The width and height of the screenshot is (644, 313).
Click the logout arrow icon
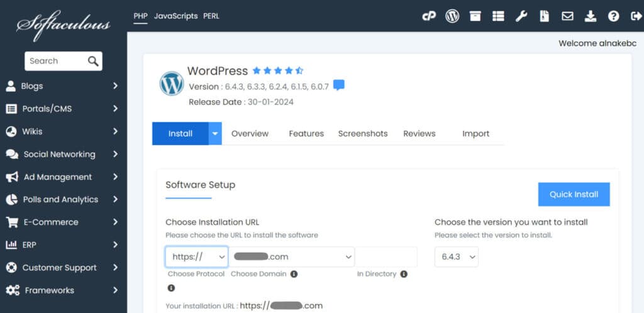pyautogui.click(x=636, y=16)
